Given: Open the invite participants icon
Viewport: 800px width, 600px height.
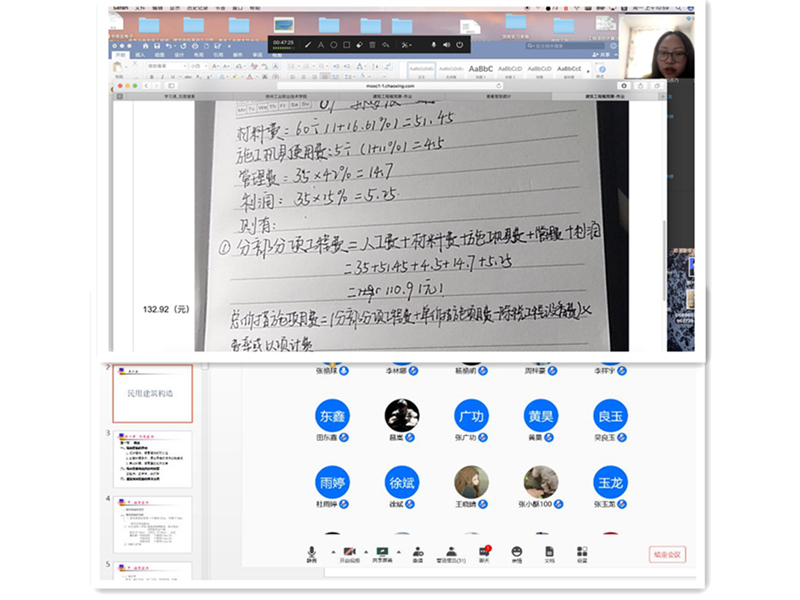Looking at the screenshot, I should 417,552.
